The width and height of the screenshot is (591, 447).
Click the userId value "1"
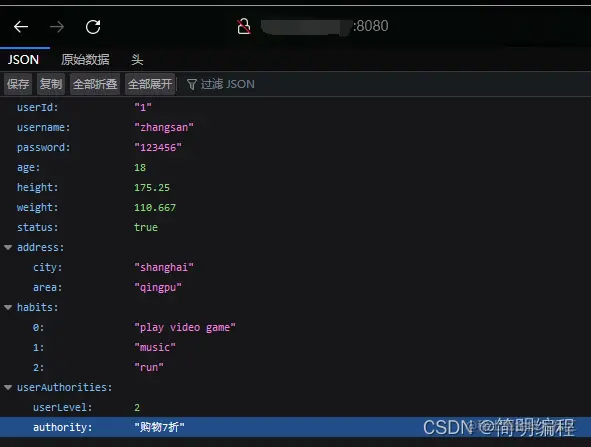coord(143,107)
